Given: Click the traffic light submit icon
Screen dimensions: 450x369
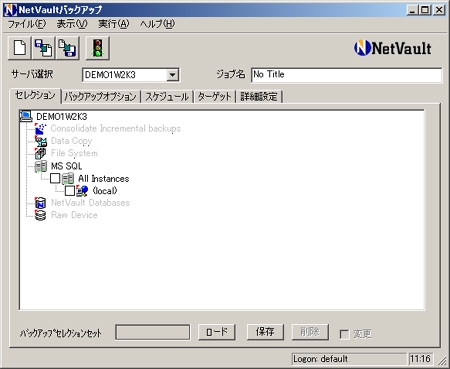Looking at the screenshot, I should tap(97, 48).
